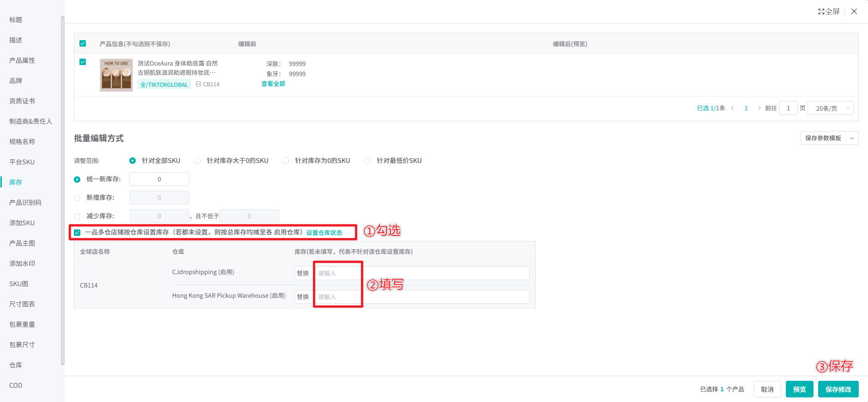Click the 统一新库存 value field
Image resolution: width=868 pixels, height=402 pixels.
159,179
